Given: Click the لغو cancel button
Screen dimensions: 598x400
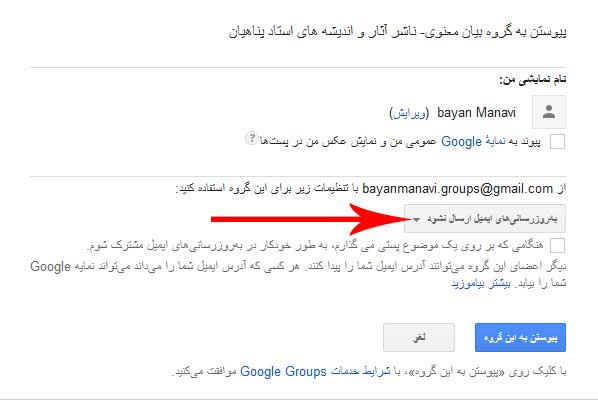Looking at the screenshot, I should point(419,337).
